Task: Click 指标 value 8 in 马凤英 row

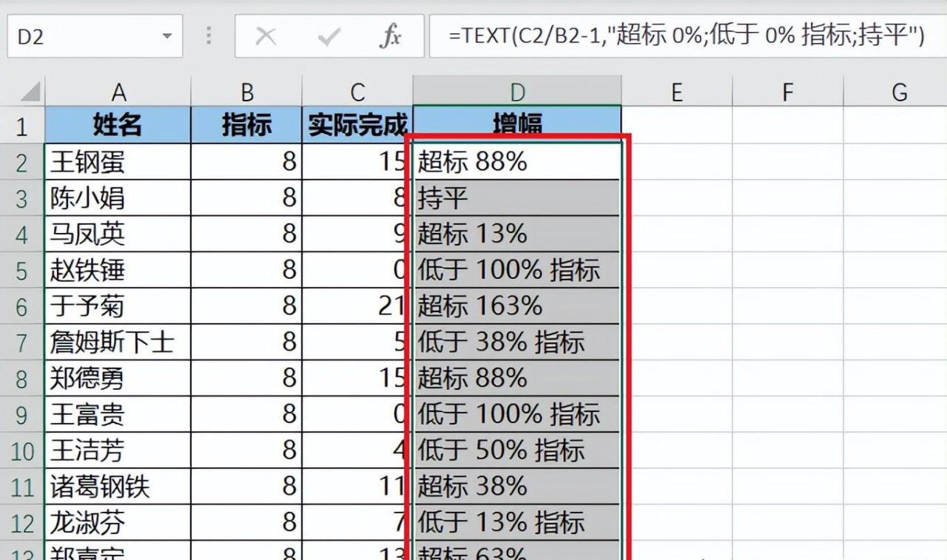Action: (x=247, y=234)
